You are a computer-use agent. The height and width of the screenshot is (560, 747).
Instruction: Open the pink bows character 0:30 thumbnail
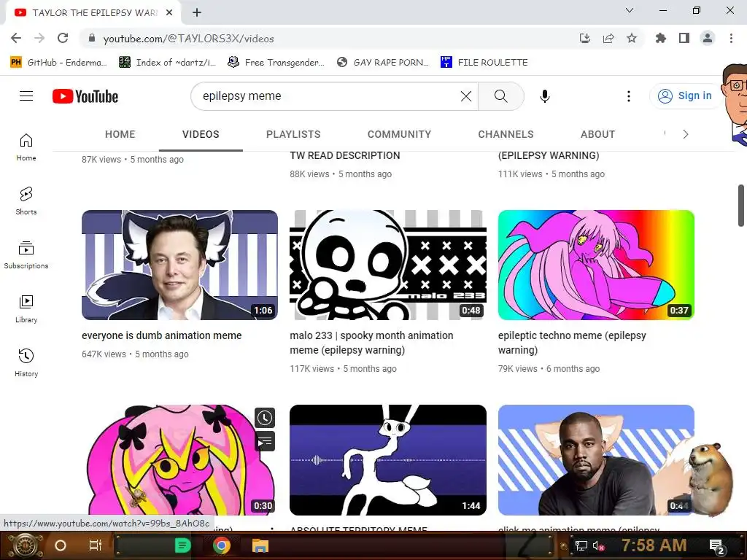pos(179,460)
